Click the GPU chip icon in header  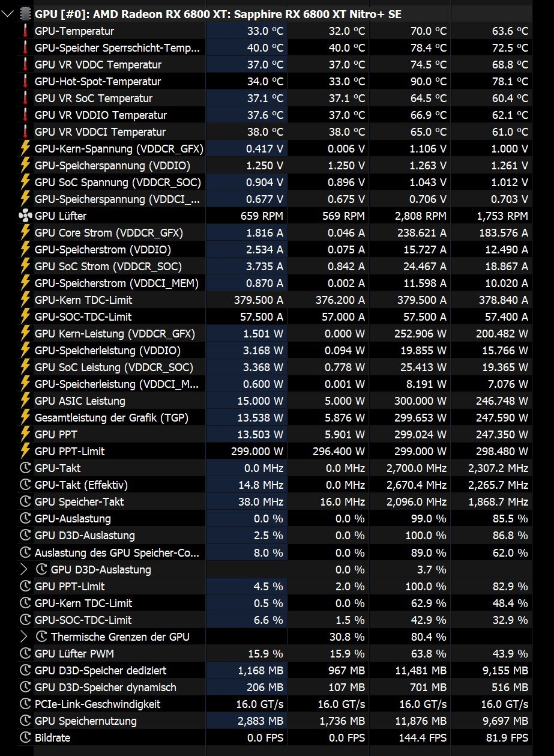pyautogui.click(x=25, y=14)
